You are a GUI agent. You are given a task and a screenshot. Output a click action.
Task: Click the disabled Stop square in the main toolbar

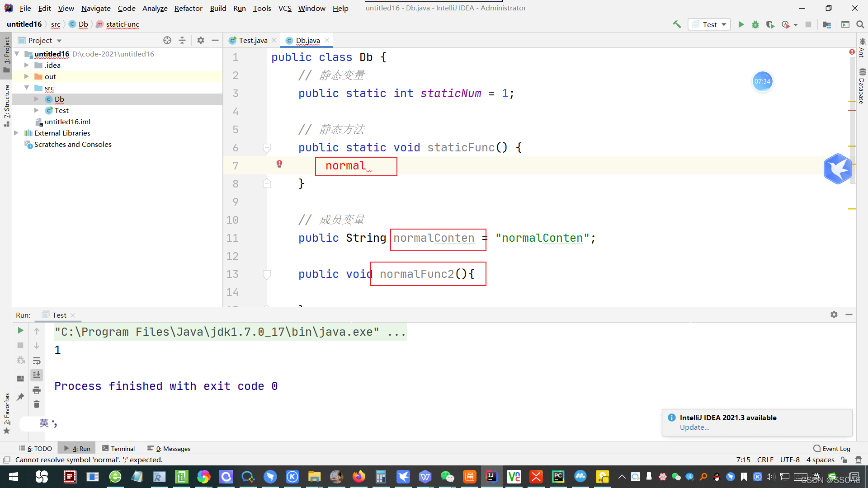pyautogui.click(x=808, y=24)
